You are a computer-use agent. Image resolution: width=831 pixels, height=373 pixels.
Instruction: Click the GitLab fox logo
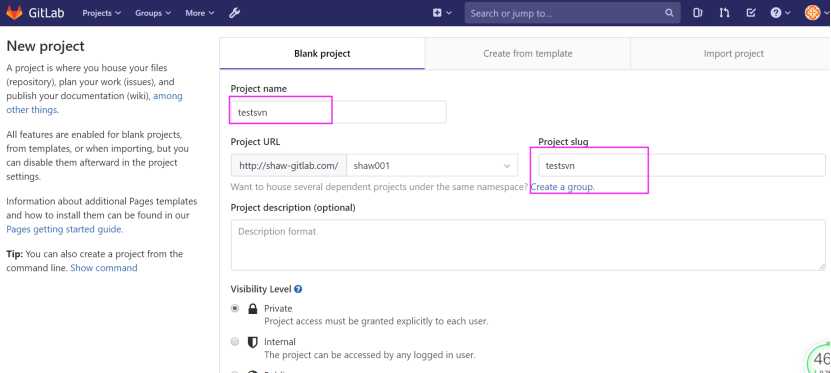coord(14,13)
